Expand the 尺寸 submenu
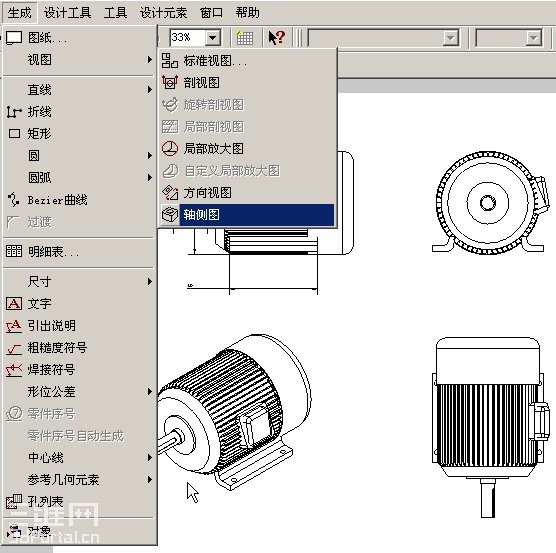Viewport: 556px width, 553px height. click(x=150, y=282)
